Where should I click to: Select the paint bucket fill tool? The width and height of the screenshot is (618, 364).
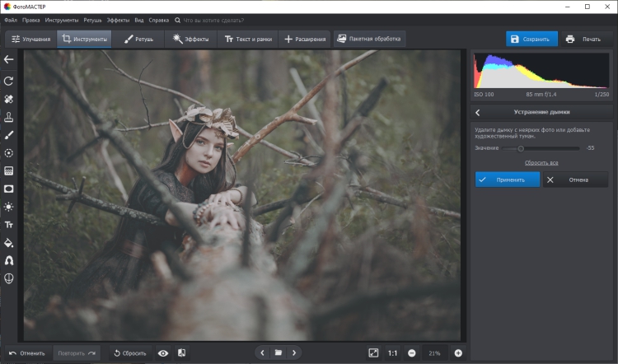pos(9,242)
